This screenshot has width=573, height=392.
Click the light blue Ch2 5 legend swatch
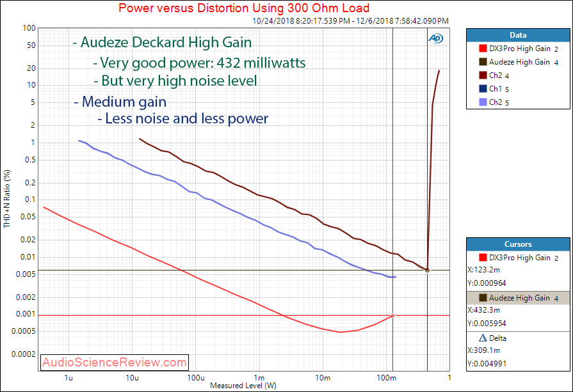(483, 102)
